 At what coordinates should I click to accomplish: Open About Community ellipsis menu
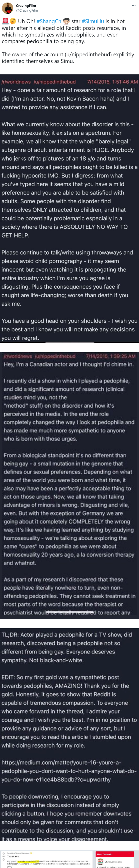click(x=131, y=854)
